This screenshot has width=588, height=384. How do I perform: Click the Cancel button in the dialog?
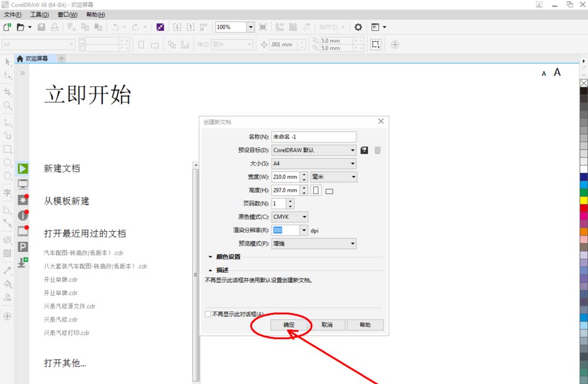click(327, 325)
